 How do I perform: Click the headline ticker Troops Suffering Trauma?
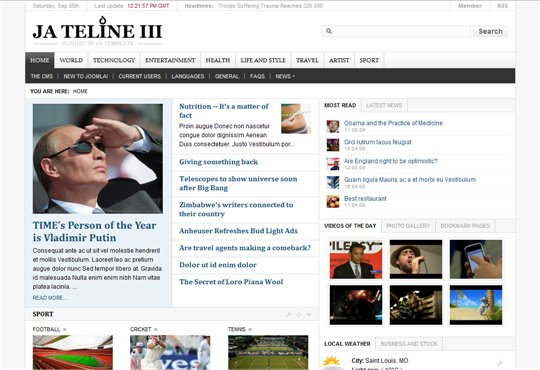click(270, 6)
